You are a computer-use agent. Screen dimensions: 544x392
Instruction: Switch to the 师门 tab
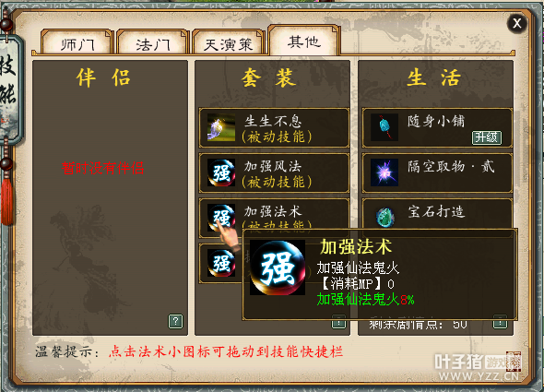[77, 43]
